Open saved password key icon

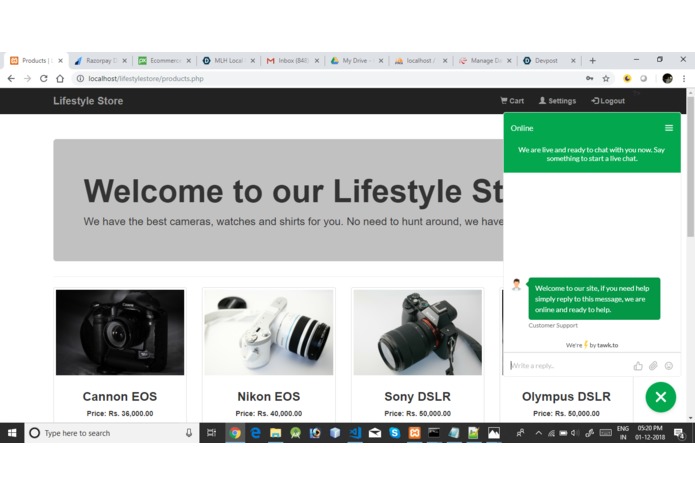[x=590, y=78]
